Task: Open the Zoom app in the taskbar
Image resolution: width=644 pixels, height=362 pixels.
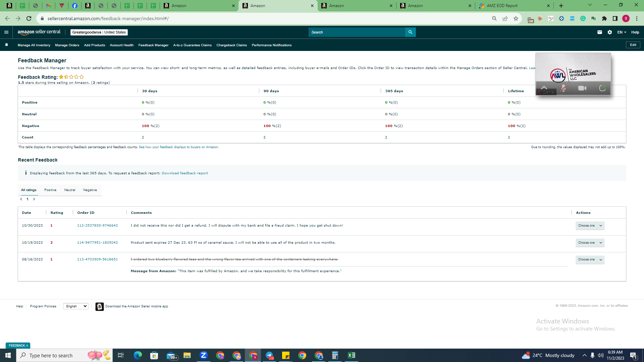Action: (204, 355)
